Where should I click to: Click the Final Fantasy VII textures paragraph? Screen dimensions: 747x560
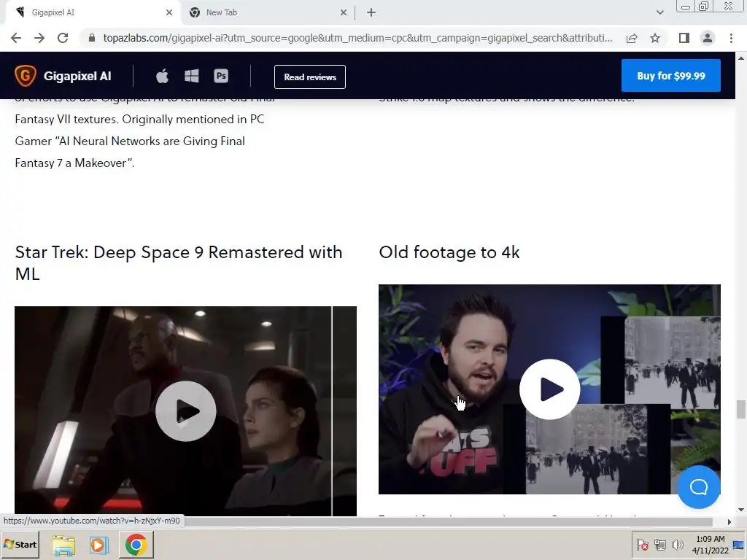(145, 131)
